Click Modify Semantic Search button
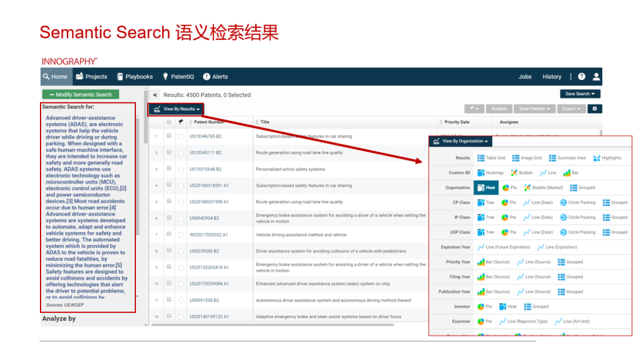The width and height of the screenshot is (644, 342). pos(81,94)
